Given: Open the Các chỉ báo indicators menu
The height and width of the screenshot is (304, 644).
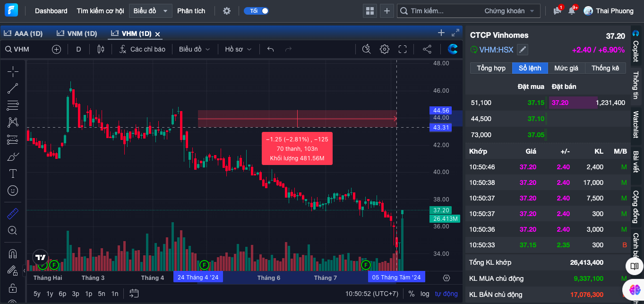Looking at the screenshot, I should [142, 49].
